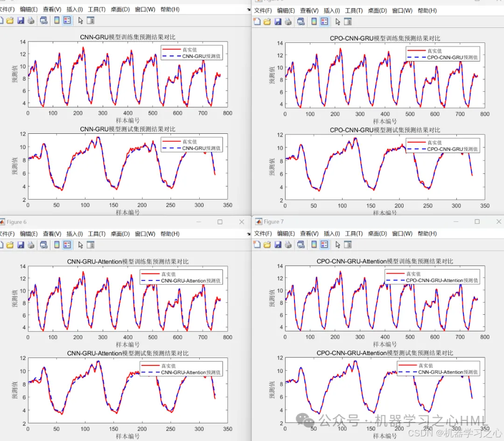Minimize the Figure 6 window
Screen dimensions: 504x441
(199, 222)
